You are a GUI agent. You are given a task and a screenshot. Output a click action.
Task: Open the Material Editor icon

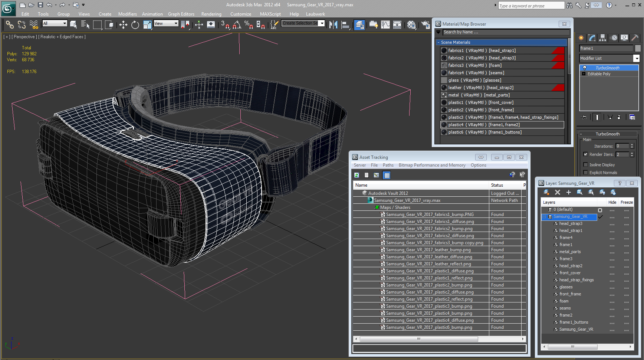(411, 25)
